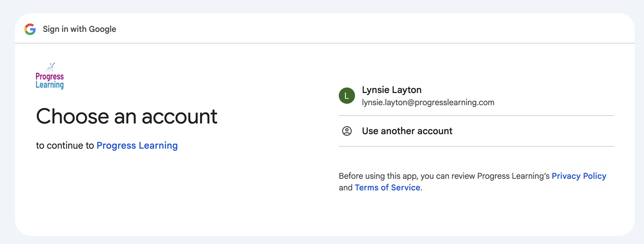Choose the Lynsie Layton account name

(x=392, y=90)
